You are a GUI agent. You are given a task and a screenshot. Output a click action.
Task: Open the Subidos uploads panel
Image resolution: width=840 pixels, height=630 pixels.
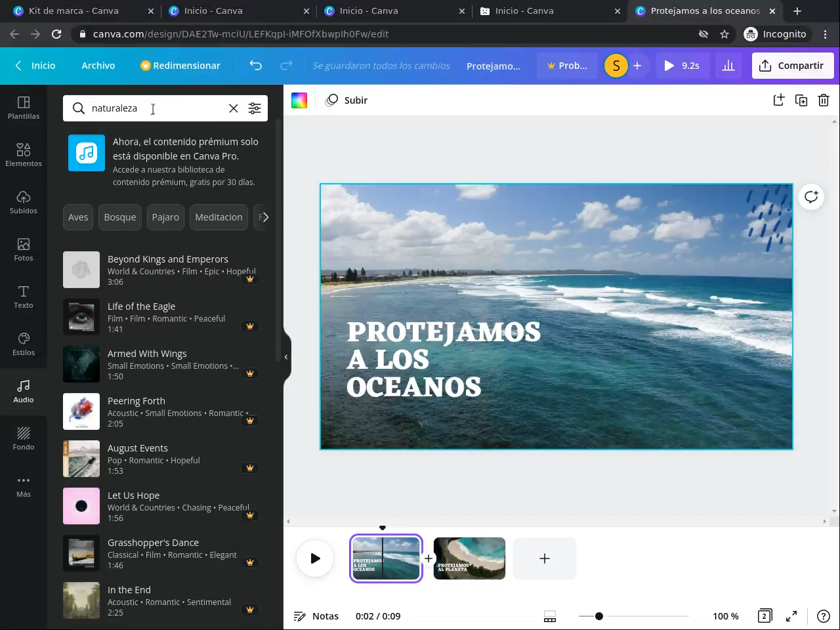pos(24,202)
